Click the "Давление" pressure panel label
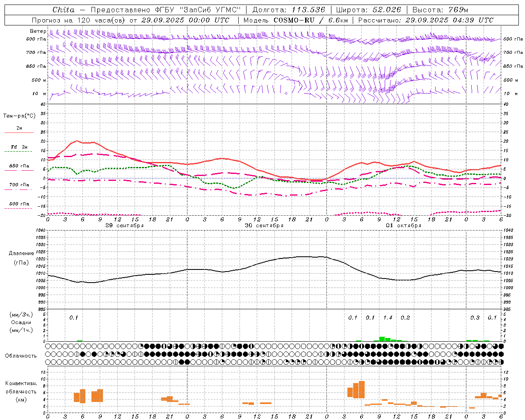This screenshot has width=525, height=420. point(21,253)
